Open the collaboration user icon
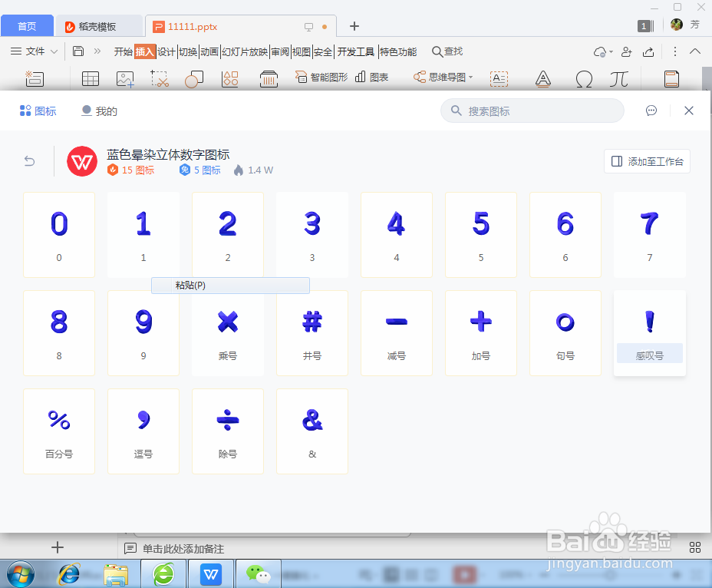This screenshot has width=712, height=588. 627,51
